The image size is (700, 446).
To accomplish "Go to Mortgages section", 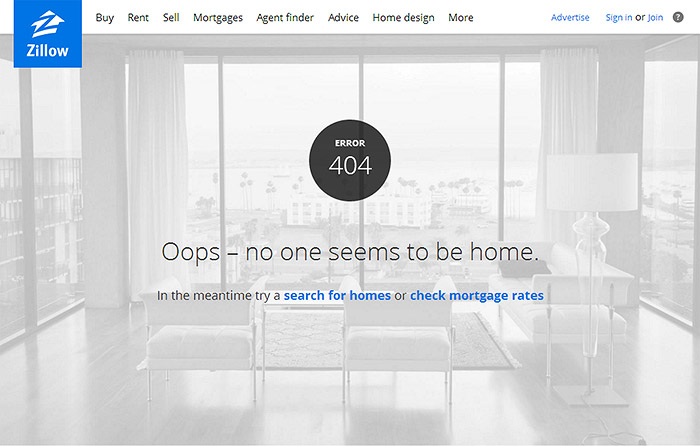I will [x=218, y=18].
